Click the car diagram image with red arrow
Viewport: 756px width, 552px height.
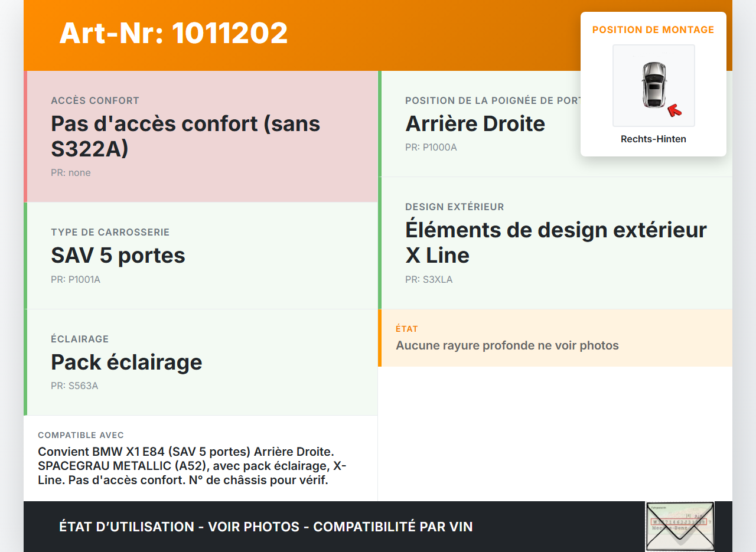pos(653,86)
